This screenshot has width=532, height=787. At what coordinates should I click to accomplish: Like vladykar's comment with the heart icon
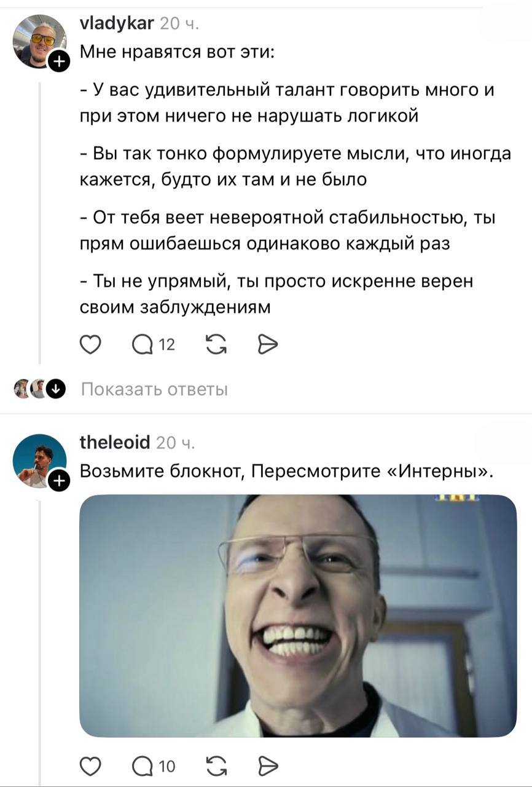[91, 347]
